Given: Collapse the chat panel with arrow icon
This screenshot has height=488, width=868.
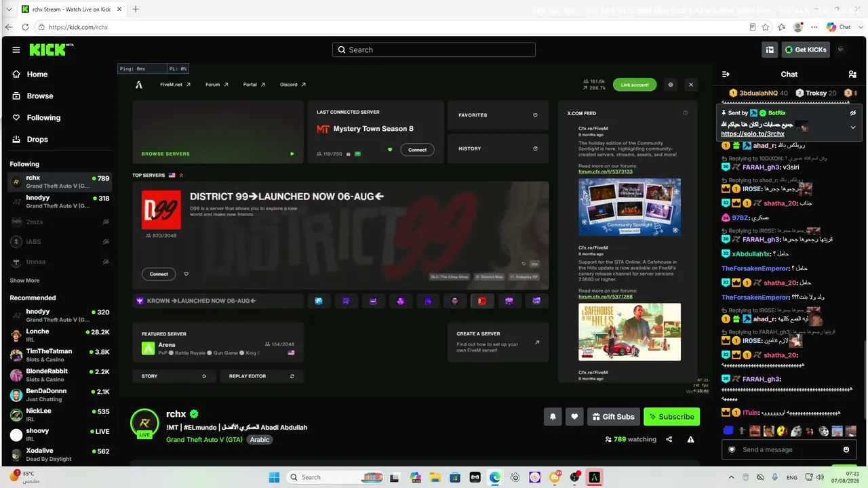Looking at the screenshot, I should 726,75.
